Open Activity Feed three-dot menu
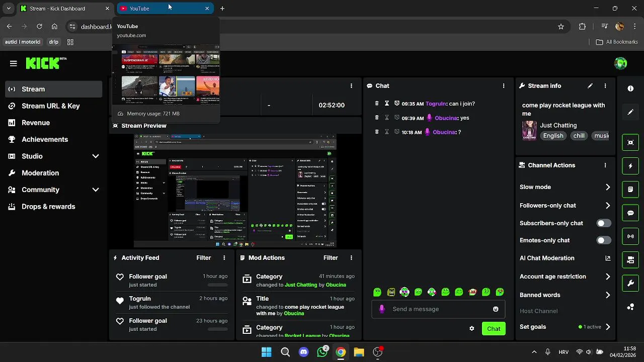The width and height of the screenshot is (644, 362). pyautogui.click(x=224, y=258)
